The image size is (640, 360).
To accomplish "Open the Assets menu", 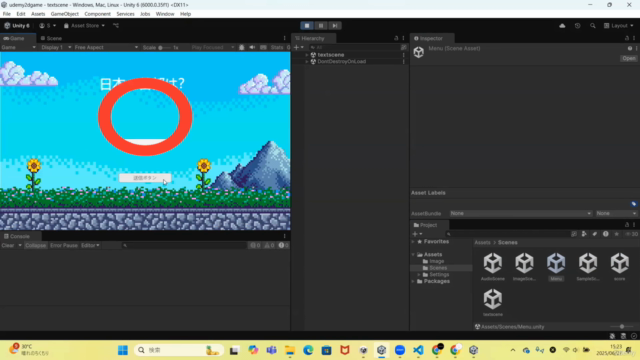I will point(38,14).
